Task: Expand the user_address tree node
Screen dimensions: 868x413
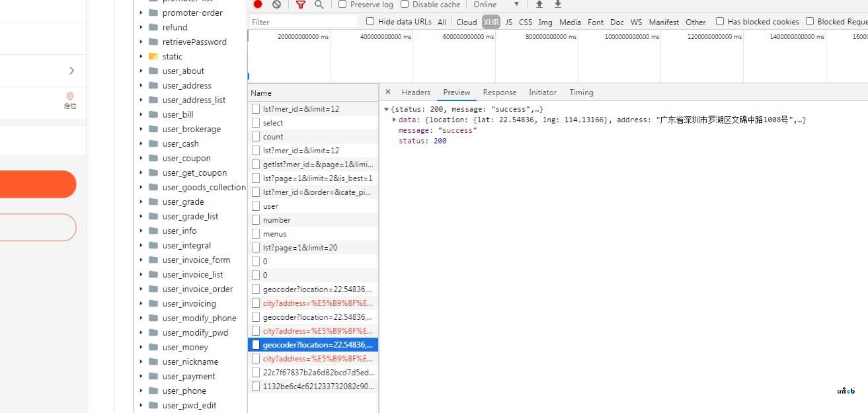Action: click(x=141, y=85)
